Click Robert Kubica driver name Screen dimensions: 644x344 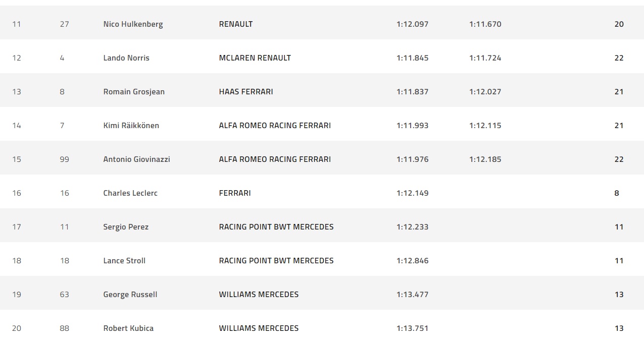click(128, 328)
